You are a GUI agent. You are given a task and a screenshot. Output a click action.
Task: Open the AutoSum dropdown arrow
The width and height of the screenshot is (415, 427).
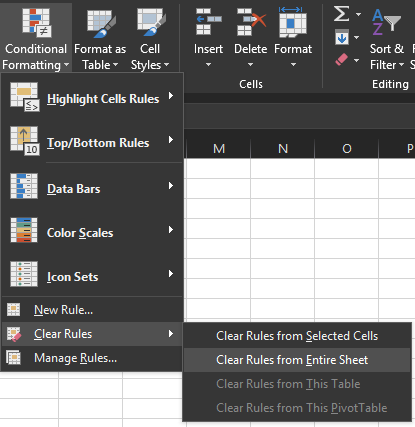point(358,14)
